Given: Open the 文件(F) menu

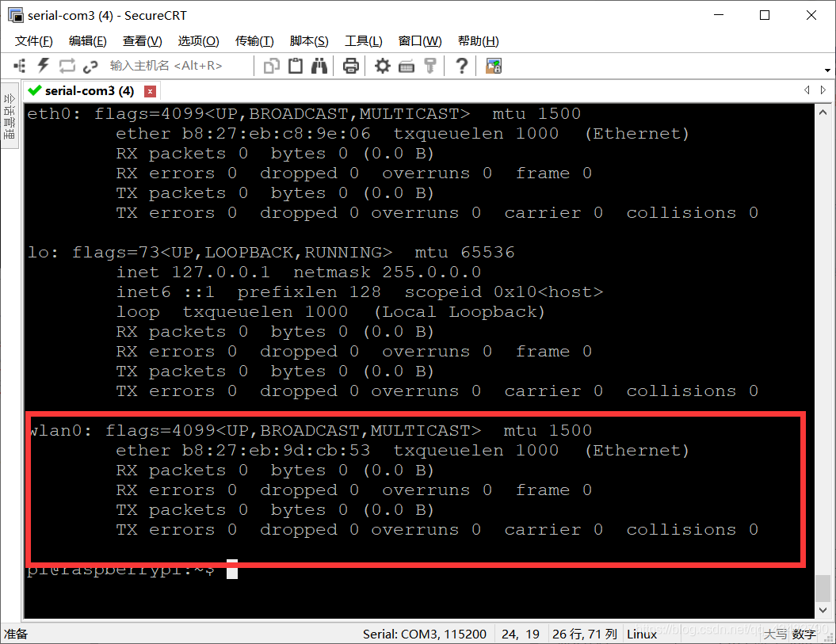Looking at the screenshot, I should point(33,41).
